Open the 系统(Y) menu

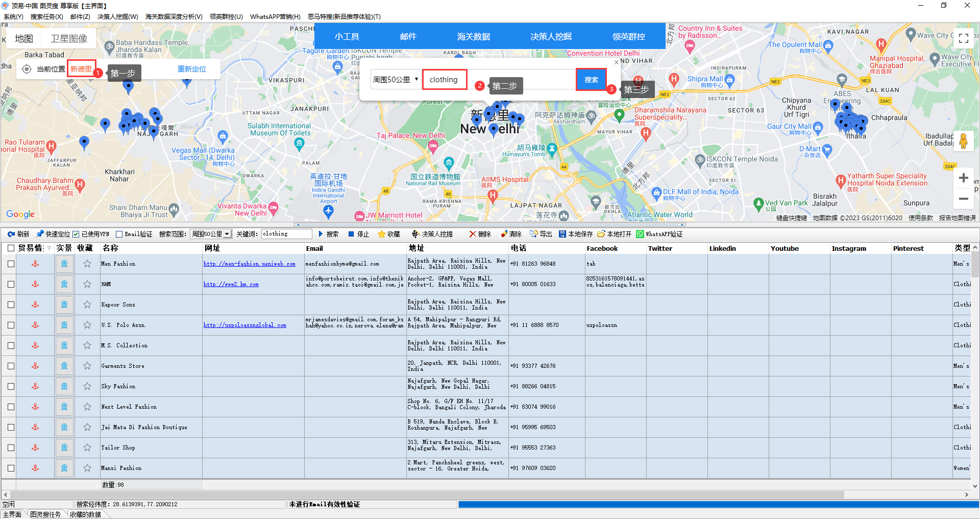(x=13, y=17)
